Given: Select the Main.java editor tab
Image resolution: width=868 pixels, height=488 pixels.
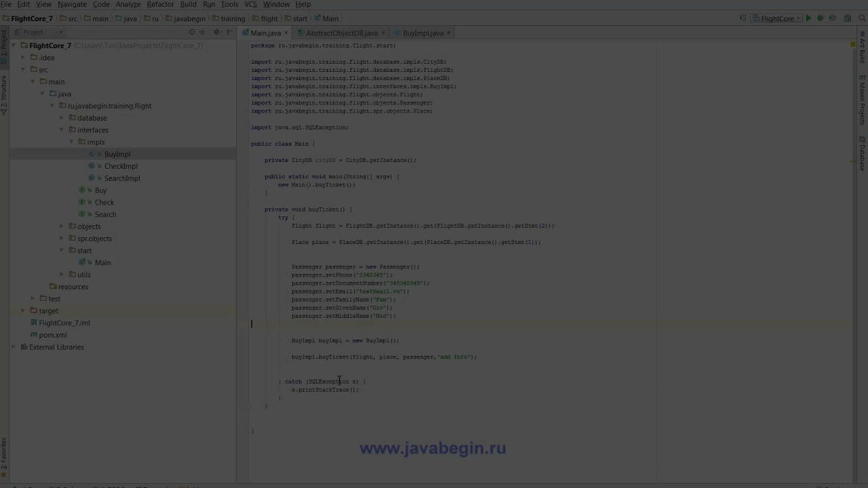Looking at the screenshot, I should click(265, 33).
